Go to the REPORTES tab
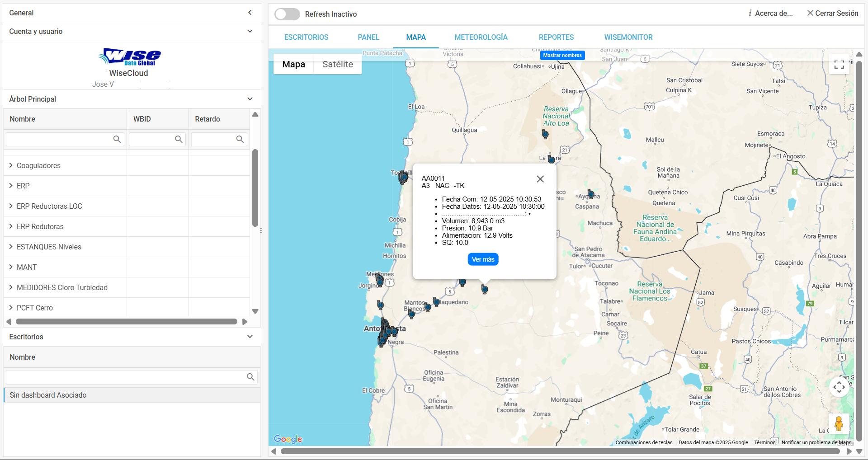The image size is (868, 460). tap(556, 37)
